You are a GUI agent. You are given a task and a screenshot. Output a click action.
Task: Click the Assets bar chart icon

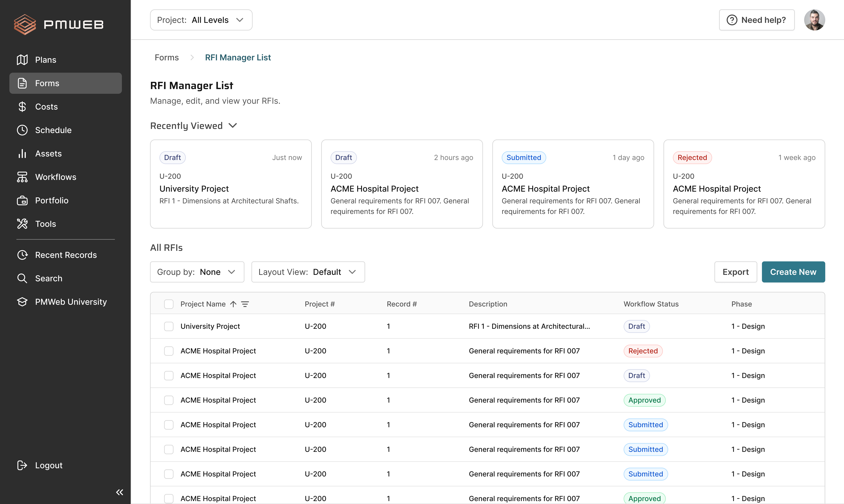[22, 154]
